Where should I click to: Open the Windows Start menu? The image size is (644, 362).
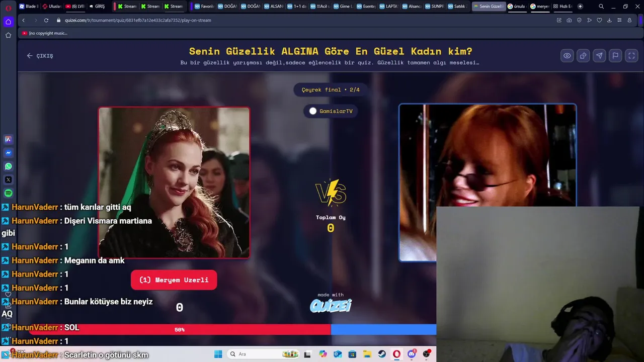218,354
